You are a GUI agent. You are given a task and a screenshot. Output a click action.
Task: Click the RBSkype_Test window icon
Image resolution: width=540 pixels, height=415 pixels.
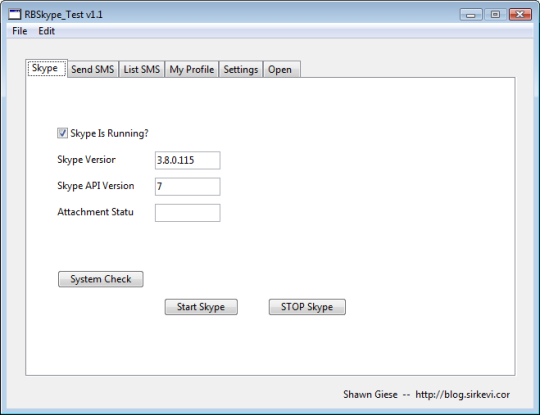tap(14, 14)
